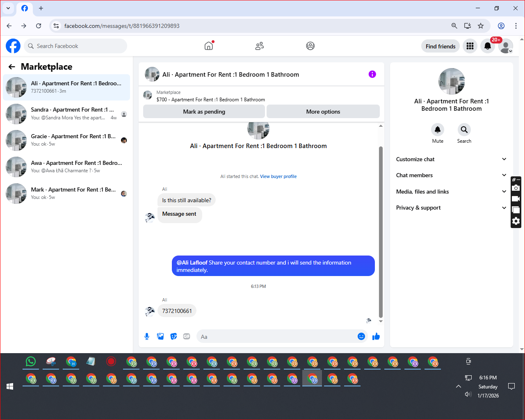This screenshot has width=525, height=420.
Task: Open the Mark apartment conversation
Action: [66, 194]
